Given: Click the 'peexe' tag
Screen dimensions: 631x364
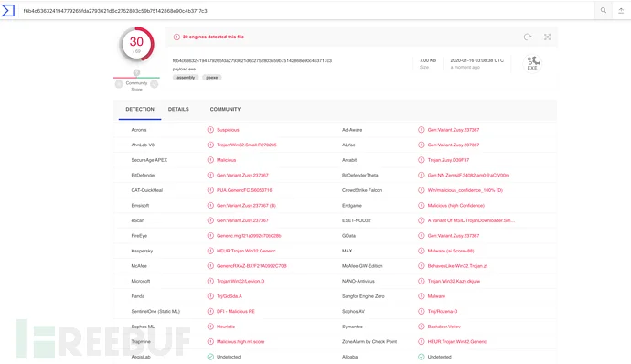Looking at the screenshot, I should [x=212, y=78].
